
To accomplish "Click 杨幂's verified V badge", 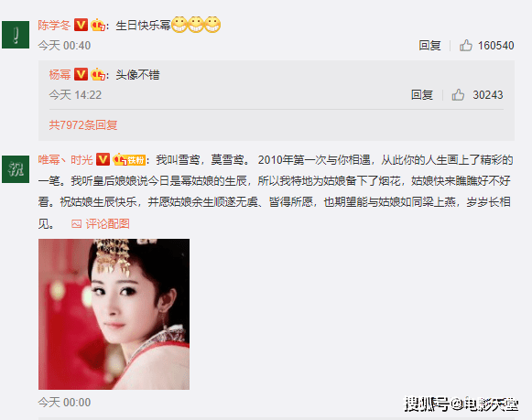I will pos(81,74).
